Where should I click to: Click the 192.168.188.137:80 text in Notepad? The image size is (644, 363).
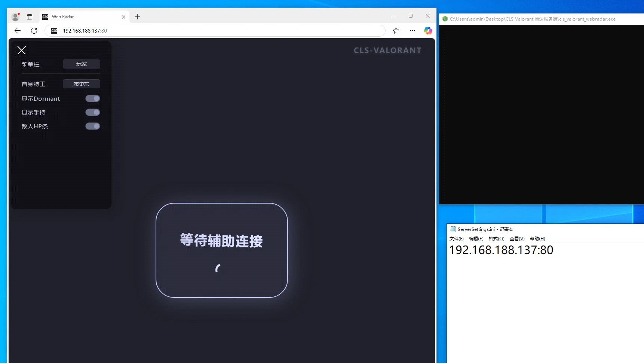[x=501, y=250]
